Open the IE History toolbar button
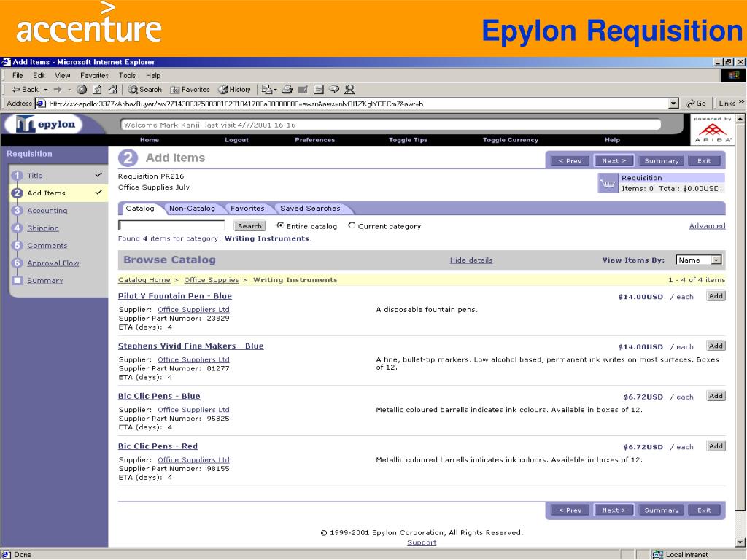The width and height of the screenshot is (747, 560). tap(234, 89)
